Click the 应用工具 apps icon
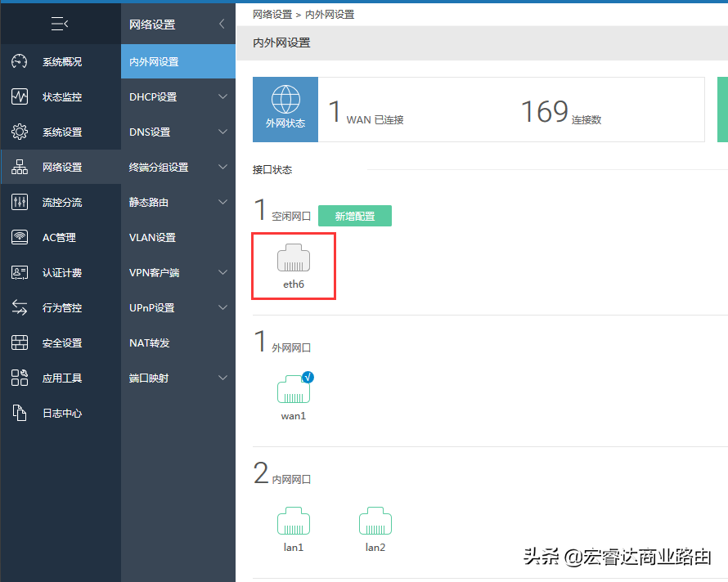Image resolution: width=728 pixels, height=582 pixels. coord(20,378)
